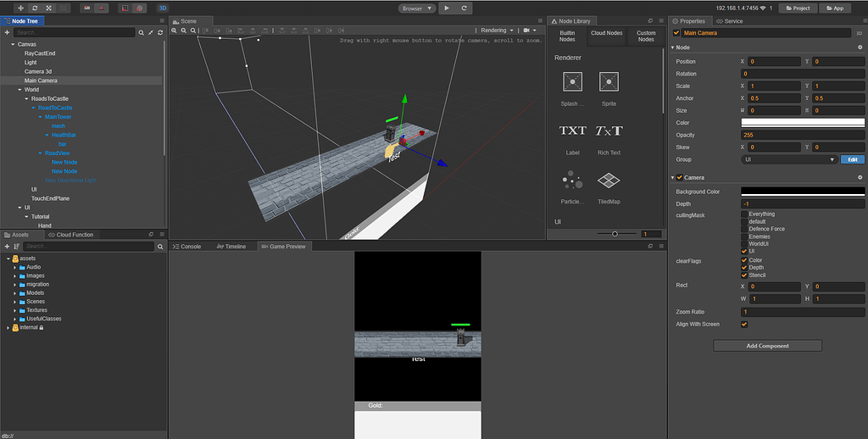Open the Background Color black swatch
The width and height of the screenshot is (868, 439).
click(x=803, y=192)
